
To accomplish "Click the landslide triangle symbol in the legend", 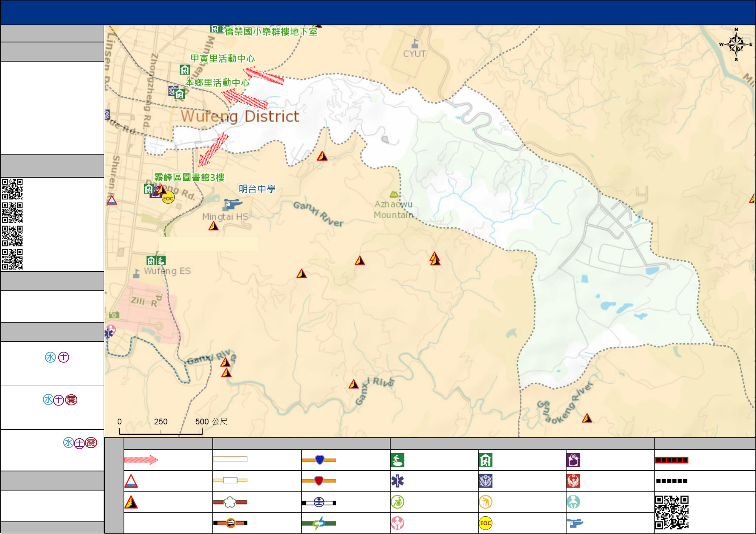I will click(x=131, y=502).
